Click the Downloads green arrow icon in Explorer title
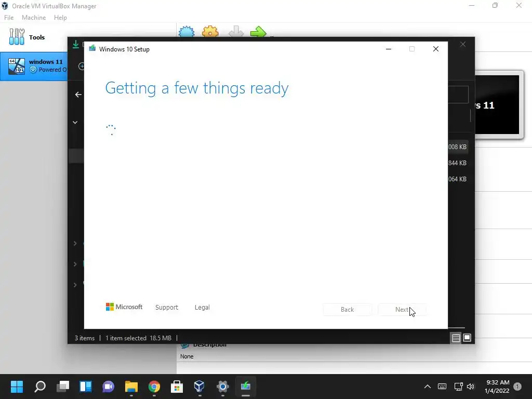Viewport: 532px width, 399px height. pyautogui.click(x=76, y=44)
